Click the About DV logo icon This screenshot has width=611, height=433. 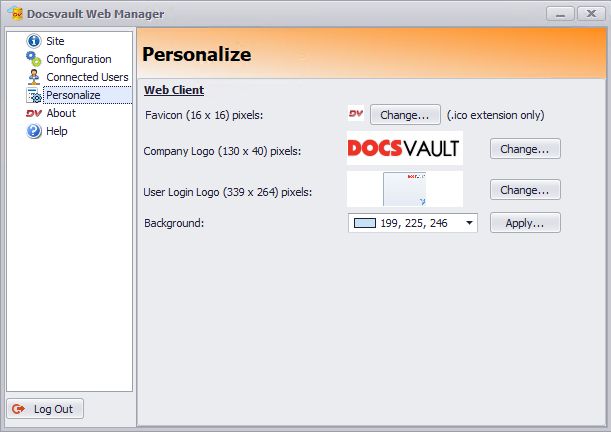coord(34,113)
